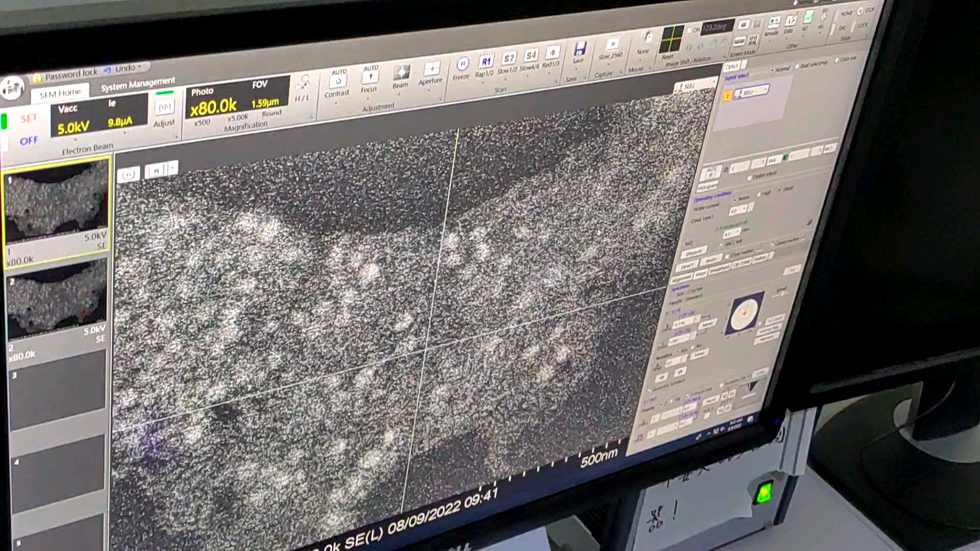Open Aperture alignment icon
This screenshot has width=980, height=551.
[431, 68]
